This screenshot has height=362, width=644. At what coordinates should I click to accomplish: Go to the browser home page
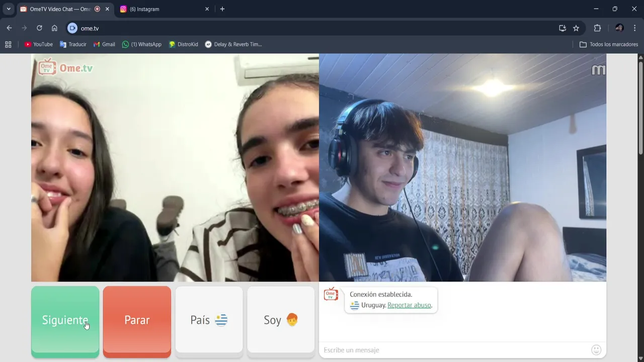(54, 28)
